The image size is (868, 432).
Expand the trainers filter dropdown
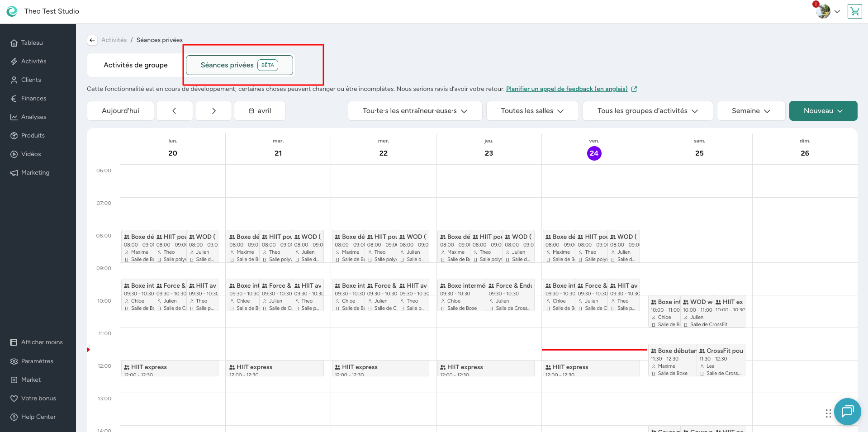(x=414, y=111)
